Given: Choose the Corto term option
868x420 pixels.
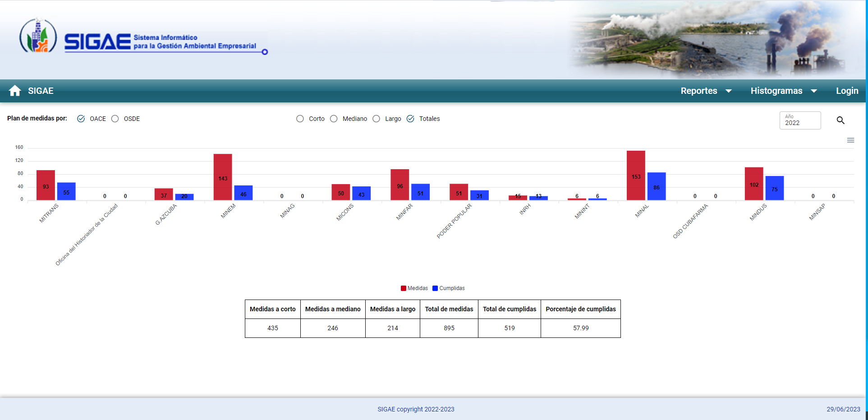Looking at the screenshot, I should click(300, 119).
